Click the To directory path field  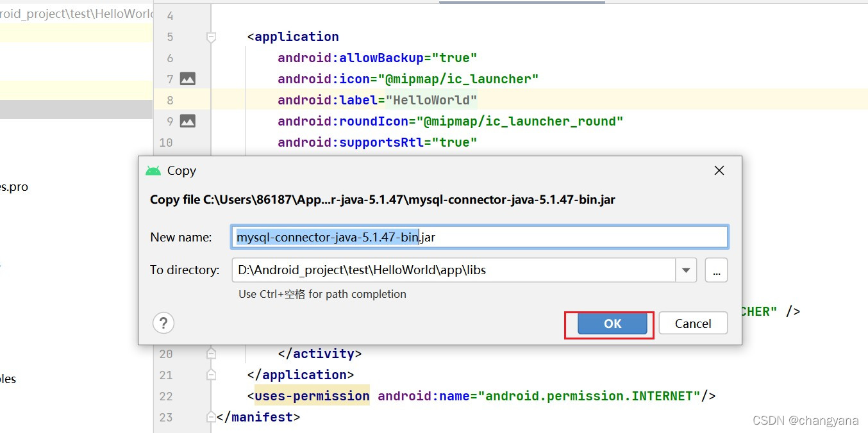coord(453,270)
